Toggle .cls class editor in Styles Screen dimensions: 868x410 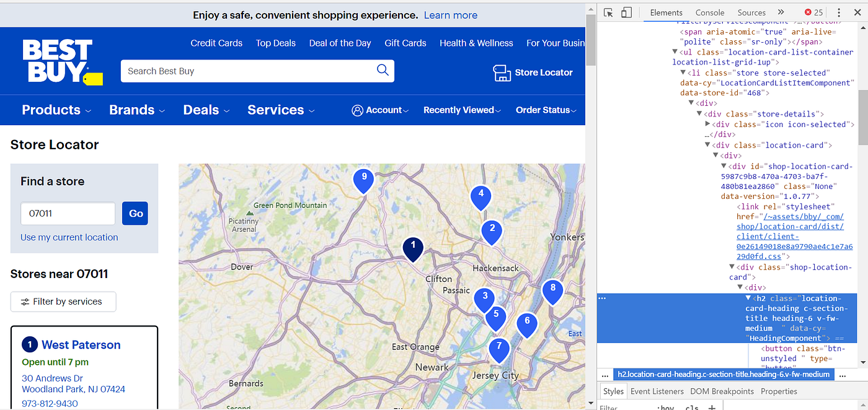tap(691, 408)
